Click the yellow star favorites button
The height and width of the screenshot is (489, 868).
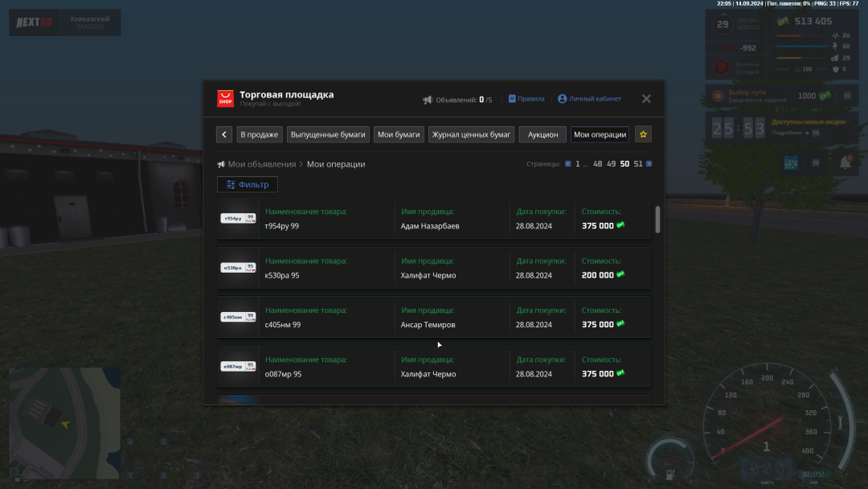643,134
